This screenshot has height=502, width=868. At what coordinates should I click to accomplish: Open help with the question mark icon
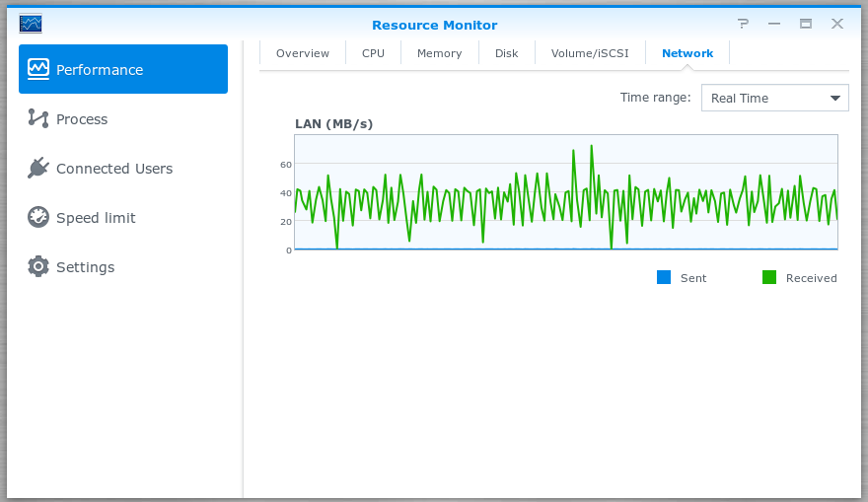743,24
